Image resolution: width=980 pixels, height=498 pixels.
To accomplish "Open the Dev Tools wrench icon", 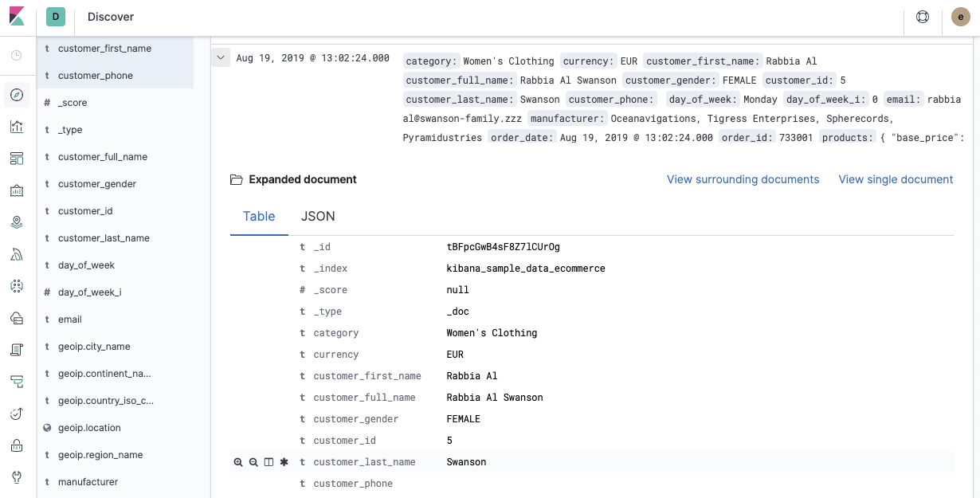I will click(x=17, y=477).
